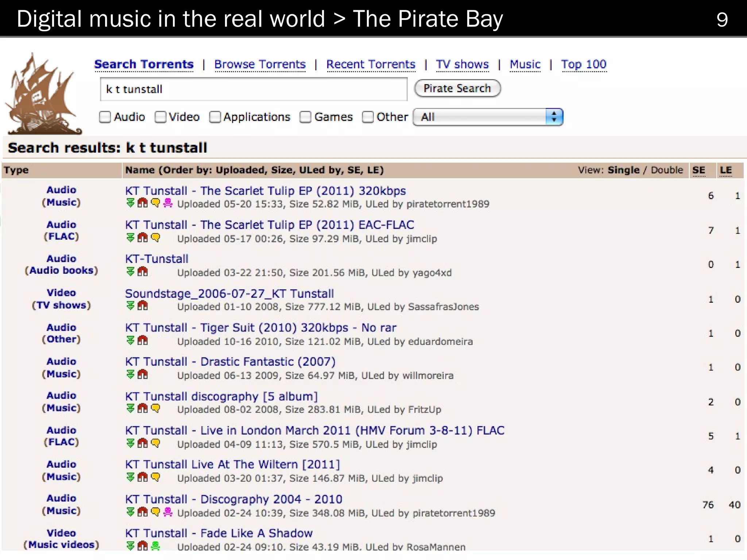
Task: Open comments icon for Scarlet Tulip EP EAC-FLAC
Action: click(x=155, y=238)
